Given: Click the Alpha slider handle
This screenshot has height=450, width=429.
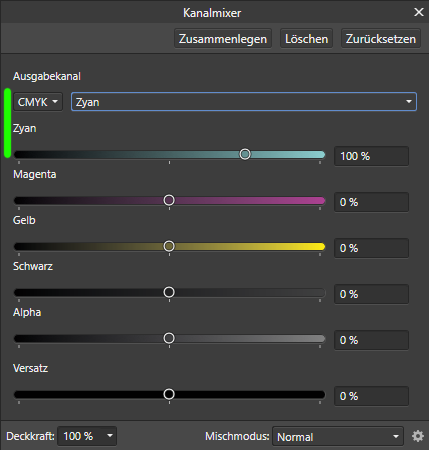Looking at the screenshot, I should pyautogui.click(x=169, y=338).
